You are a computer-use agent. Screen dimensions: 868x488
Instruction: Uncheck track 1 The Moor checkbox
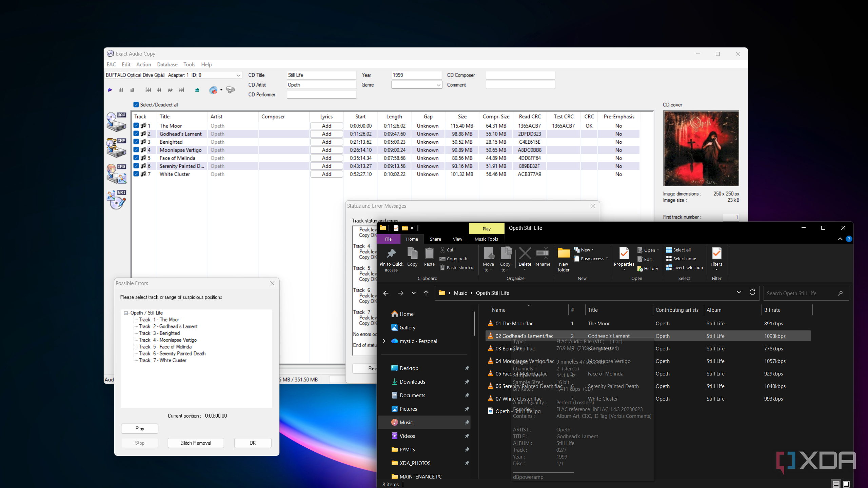click(136, 125)
